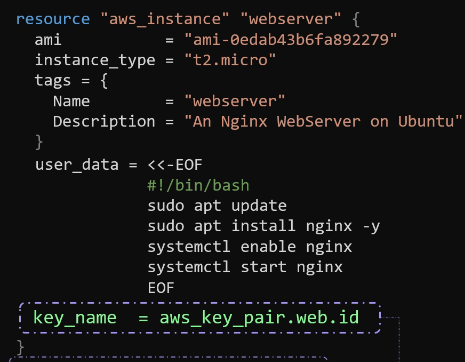Click the "t2.micro" value
Image resolution: width=465 pixels, height=362 pixels.
[x=230, y=60]
